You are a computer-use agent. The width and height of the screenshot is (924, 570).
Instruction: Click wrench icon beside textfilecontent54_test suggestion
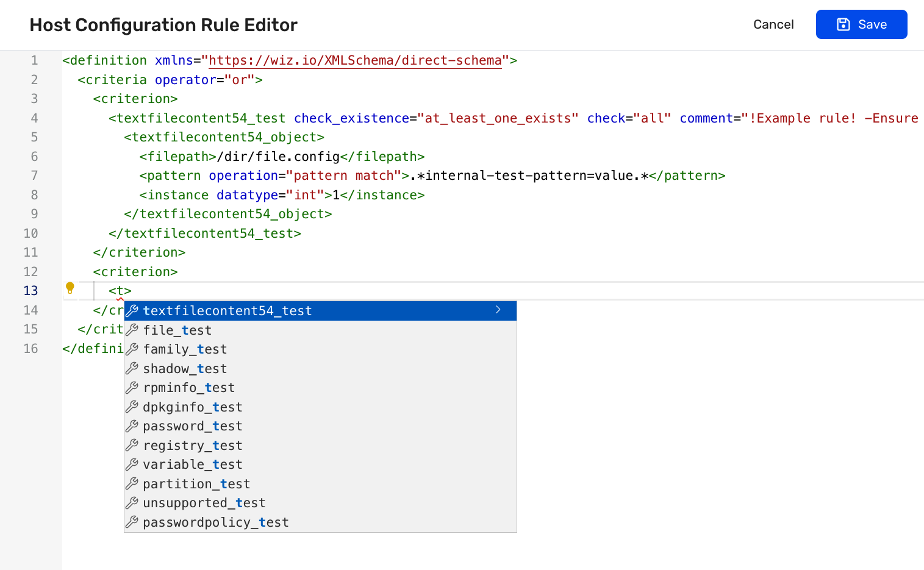coord(132,310)
